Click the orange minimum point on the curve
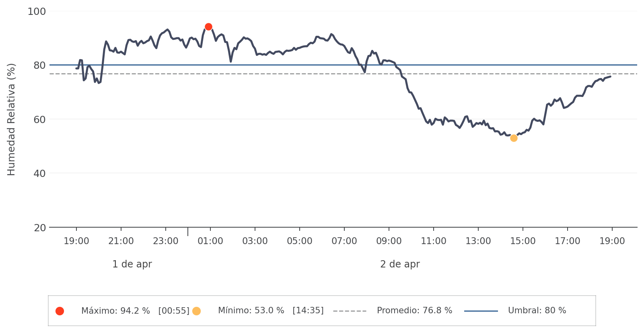The width and height of the screenshot is (644, 333). [x=514, y=138]
